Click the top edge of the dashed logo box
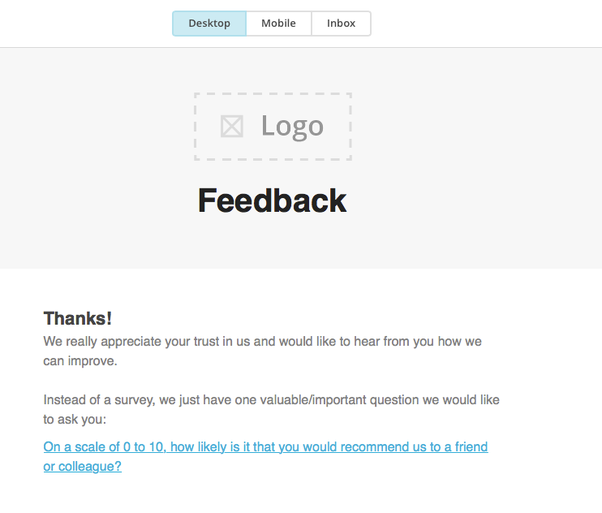This screenshot has width=602, height=513. pyautogui.click(x=272, y=94)
